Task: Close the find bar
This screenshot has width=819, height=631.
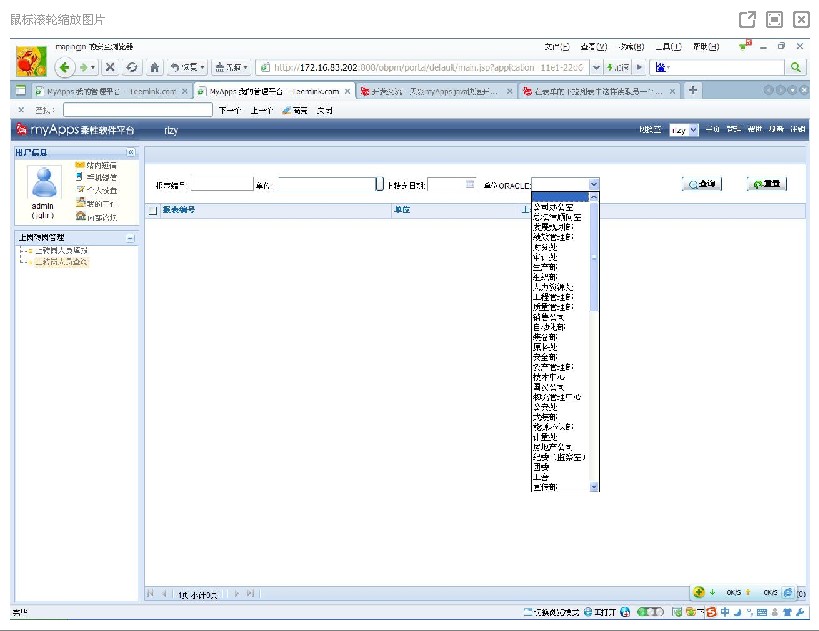Action: tap(21, 110)
